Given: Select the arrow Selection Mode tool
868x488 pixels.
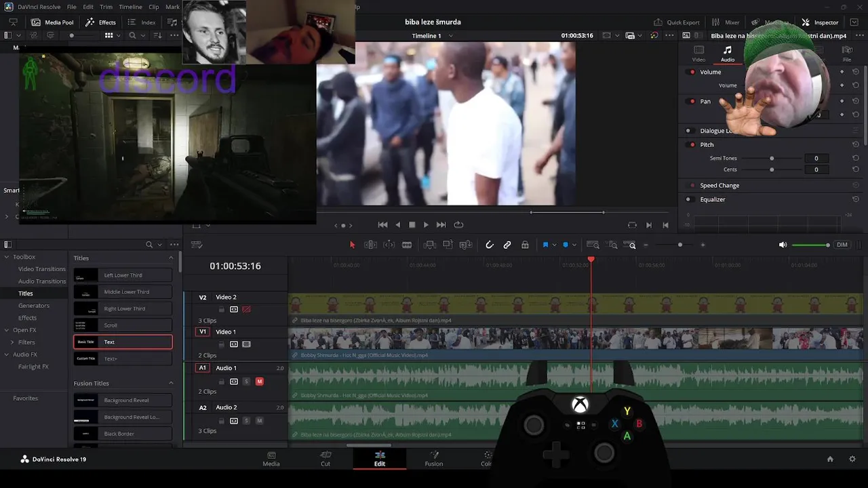Looking at the screenshot, I should 352,245.
